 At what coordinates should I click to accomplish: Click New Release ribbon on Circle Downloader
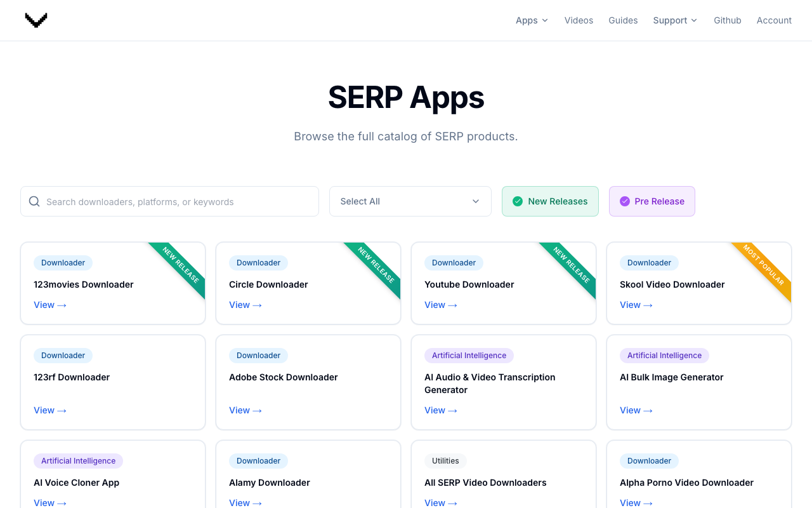pyautogui.click(x=376, y=265)
